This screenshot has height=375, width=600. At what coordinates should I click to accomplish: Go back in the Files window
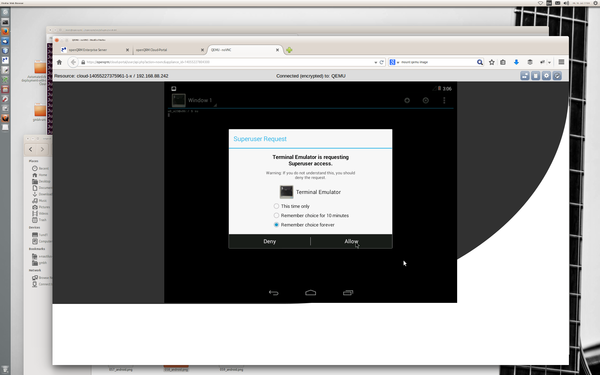tap(31, 150)
